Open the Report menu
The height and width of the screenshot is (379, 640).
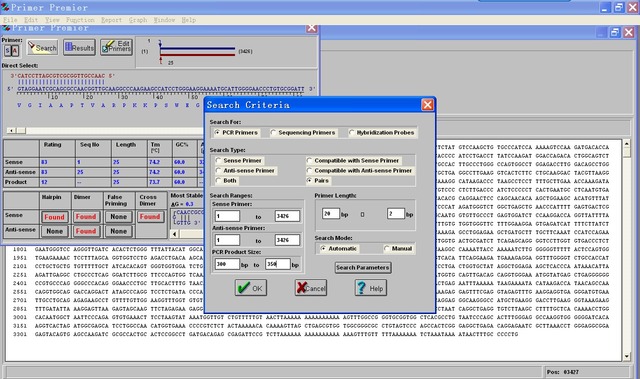point(111,20)
